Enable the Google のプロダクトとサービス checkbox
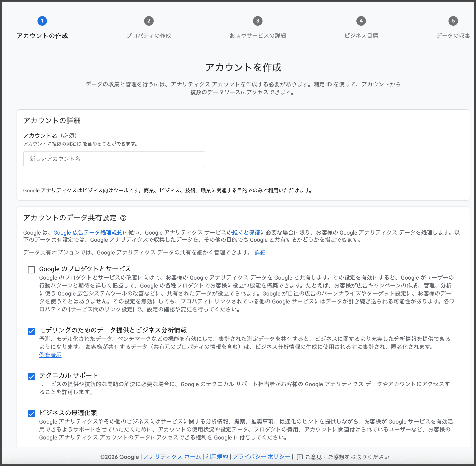 click(31, 270)
